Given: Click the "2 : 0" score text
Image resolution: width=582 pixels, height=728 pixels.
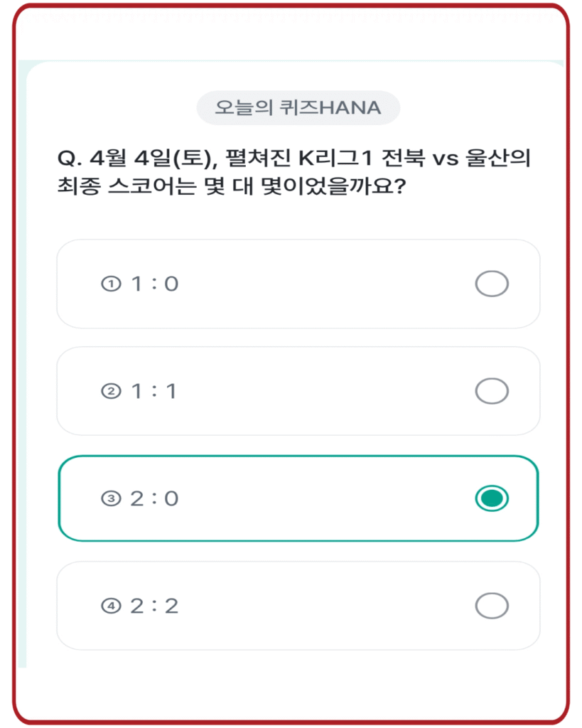Looking at the screenshot, I should pos(154,499).
